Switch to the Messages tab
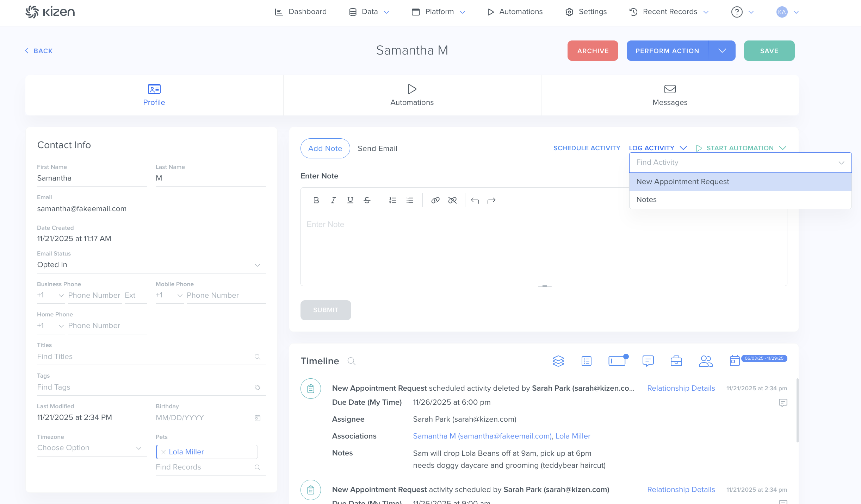This screenshot has height=504, width=861. click(669, 95)
